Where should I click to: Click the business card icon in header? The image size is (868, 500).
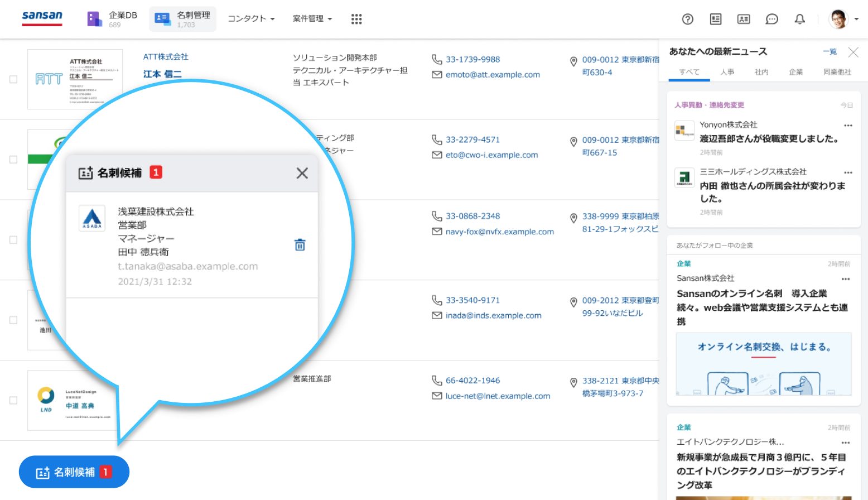[744, 19]
